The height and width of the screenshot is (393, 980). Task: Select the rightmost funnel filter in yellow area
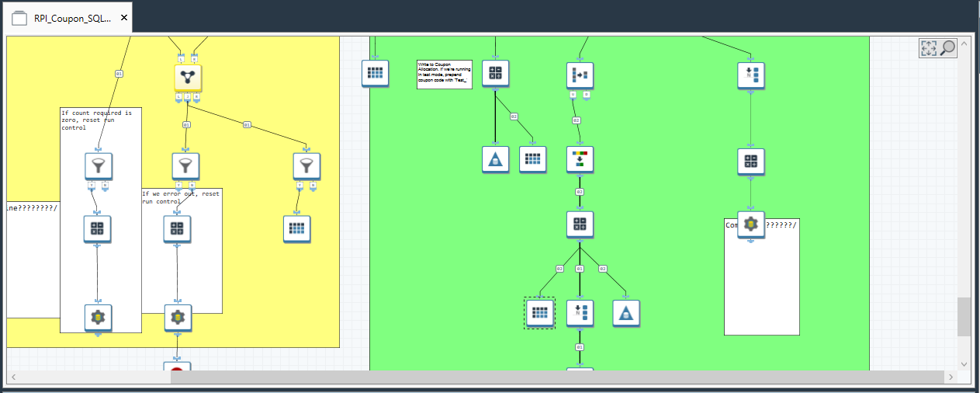click(306, 165)
